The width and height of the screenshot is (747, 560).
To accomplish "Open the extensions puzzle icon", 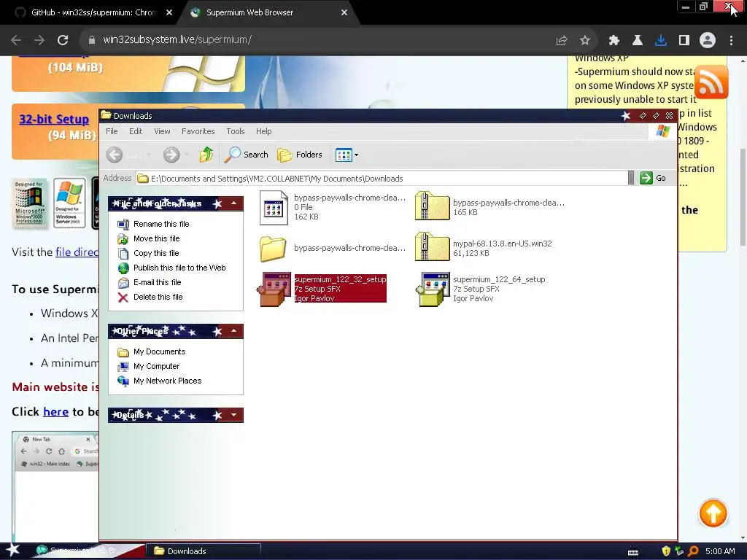I will coord(614,41).
